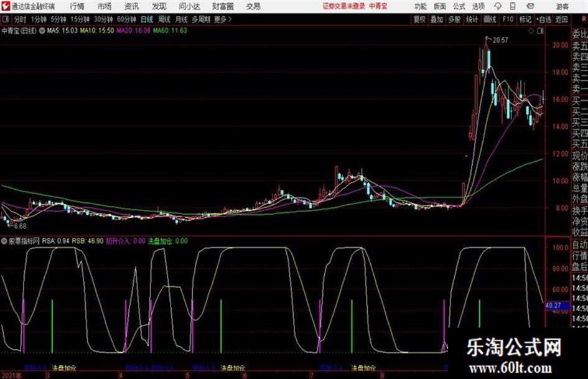The width and height of the screenshot is (588, 379).
Task: Click the red R button at toolbar end
Action: pos(584,19)
